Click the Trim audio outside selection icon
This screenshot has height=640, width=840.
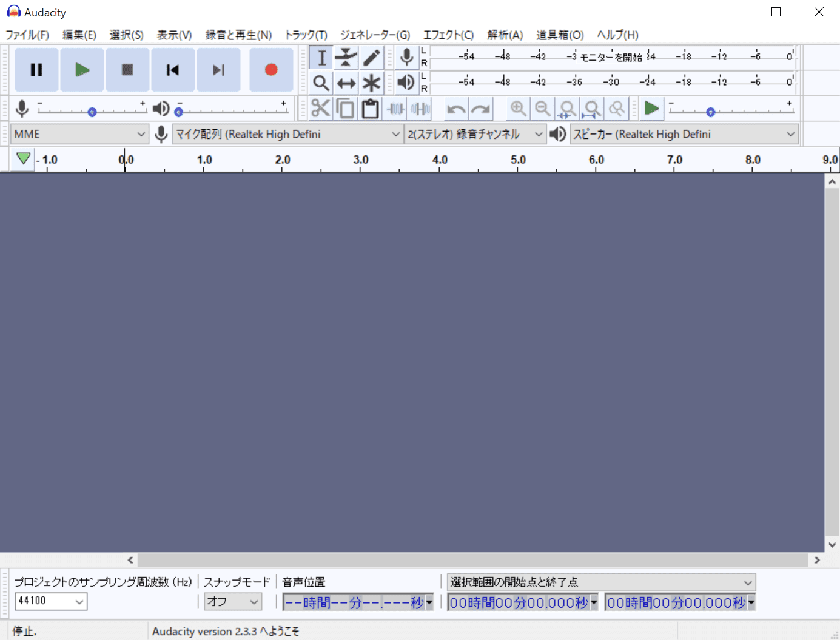pos(395,109)
